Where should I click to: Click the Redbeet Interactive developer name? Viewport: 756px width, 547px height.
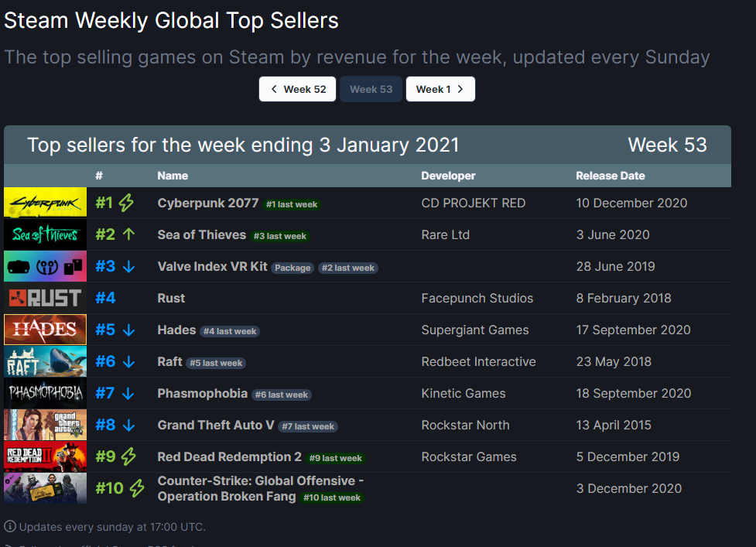click(478, 362)
